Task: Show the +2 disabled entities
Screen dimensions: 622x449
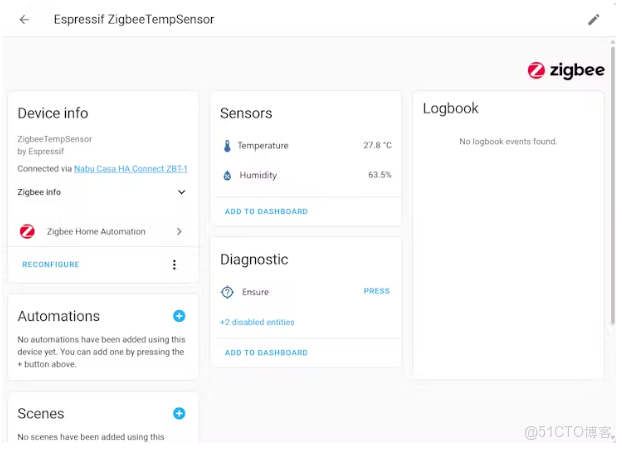Action: pyautogui.click(x=257, y=322)
